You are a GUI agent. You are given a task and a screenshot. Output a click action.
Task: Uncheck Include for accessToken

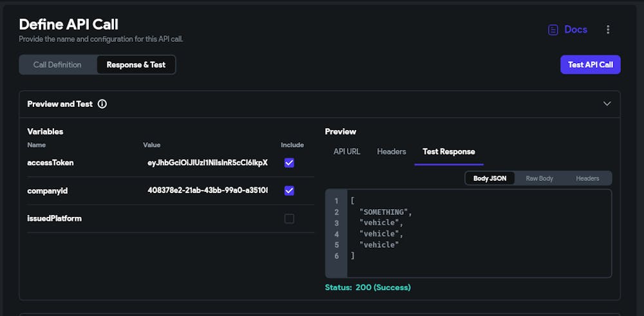coord(289,163)
